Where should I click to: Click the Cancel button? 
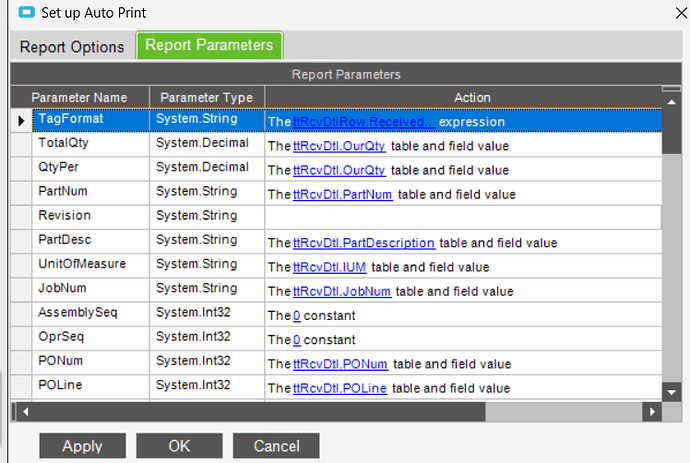[276, 446]
